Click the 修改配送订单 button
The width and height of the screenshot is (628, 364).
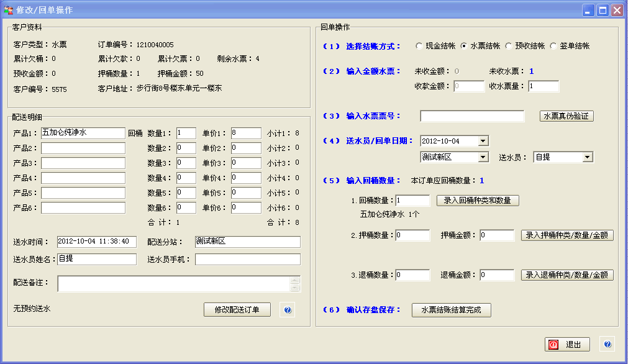(x=237, y=310)
